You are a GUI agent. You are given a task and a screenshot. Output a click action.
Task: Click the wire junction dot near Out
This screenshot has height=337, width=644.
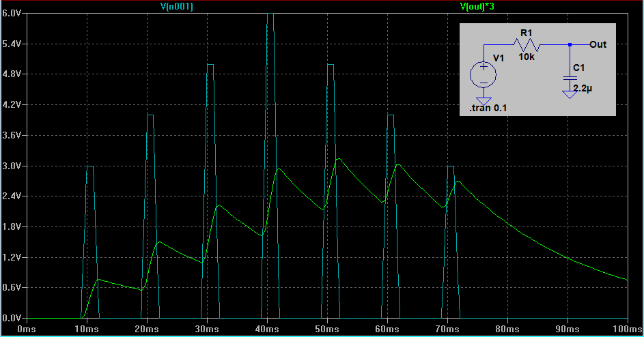point(570,44)
